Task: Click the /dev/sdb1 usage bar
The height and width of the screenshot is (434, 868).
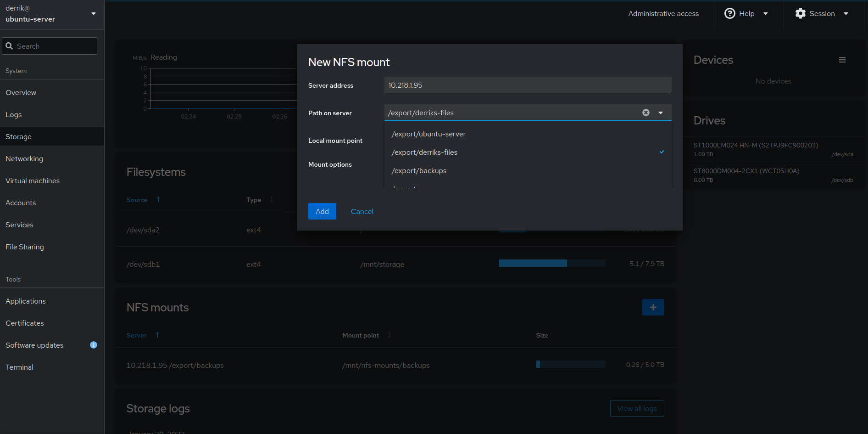Action: [552, 263]
